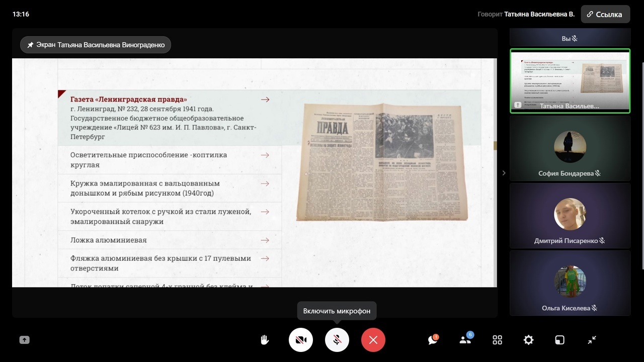Image resolution: width=644 pixels, height=362 pixels.
Task: Open the Укороченный котелок row arrow
Action: click(x=265, y=212)
